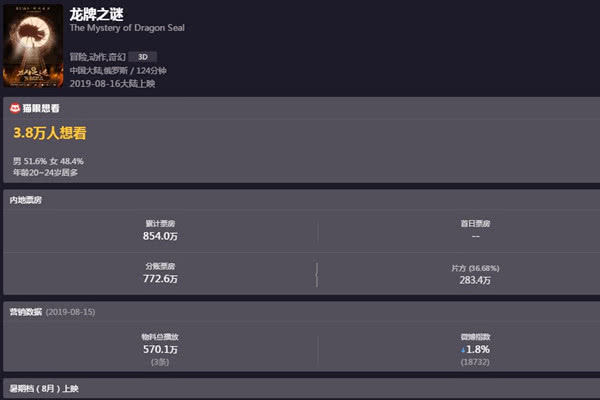Expand the 暑期档（8月）上映 section

(x=44, y=386)
